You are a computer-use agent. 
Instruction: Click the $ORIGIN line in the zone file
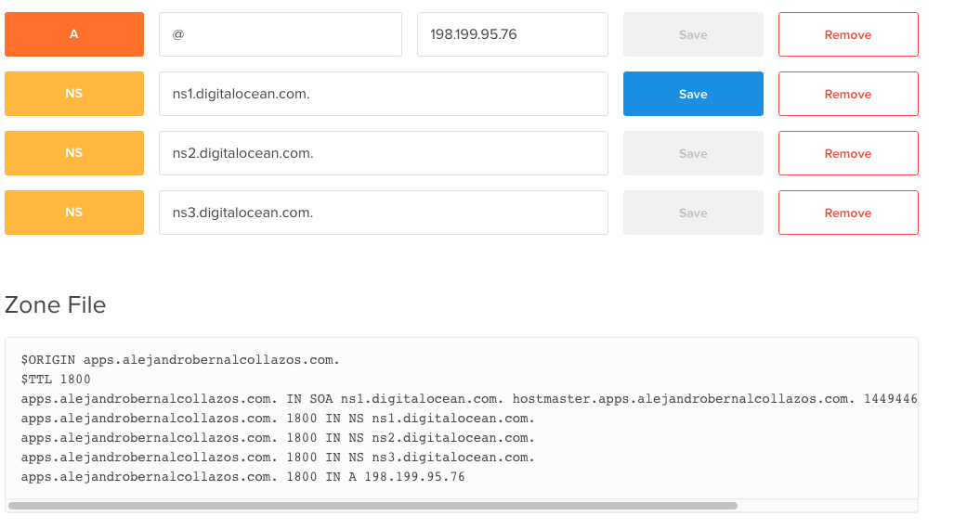pos(180,360)
